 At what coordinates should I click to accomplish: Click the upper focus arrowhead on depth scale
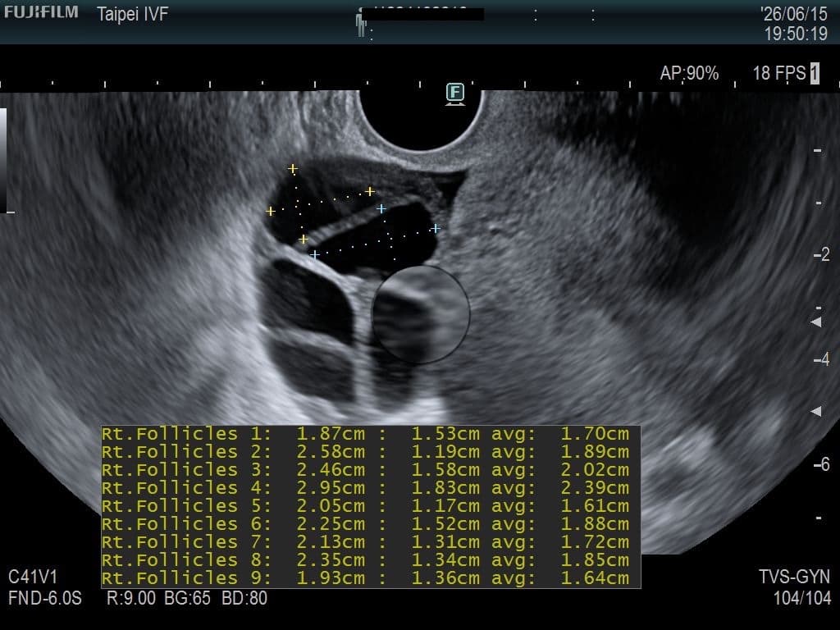point(816,322)
